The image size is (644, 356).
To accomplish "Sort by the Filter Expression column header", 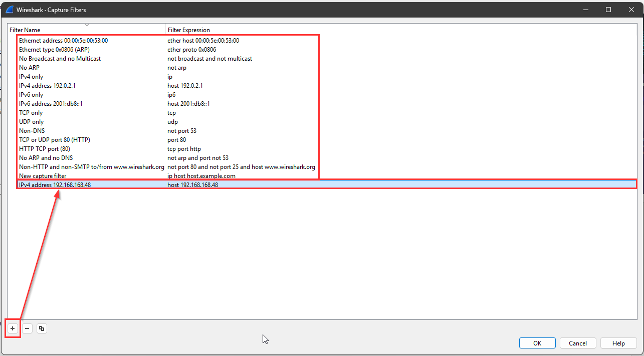I will tap(189, 30).
